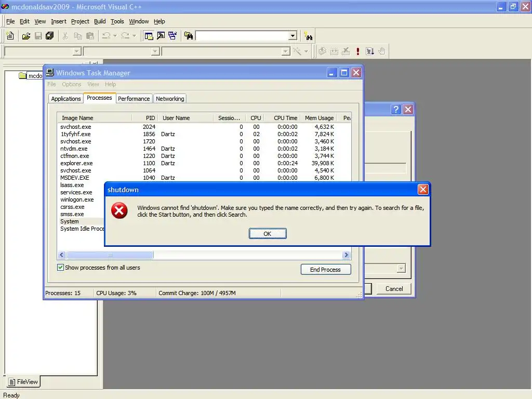Click the red exclamation Execute Program icon
Screen dimensions: 532x399
coord(357,51)
